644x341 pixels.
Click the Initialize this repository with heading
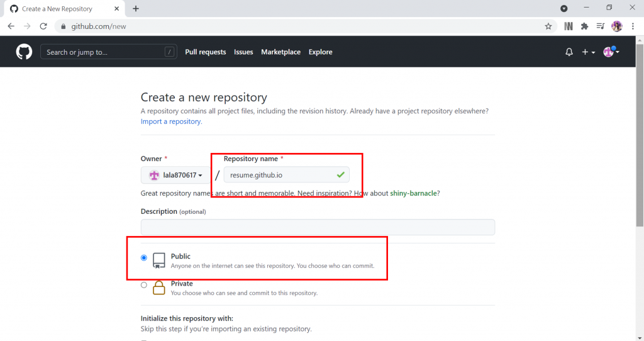pos(187,318)
